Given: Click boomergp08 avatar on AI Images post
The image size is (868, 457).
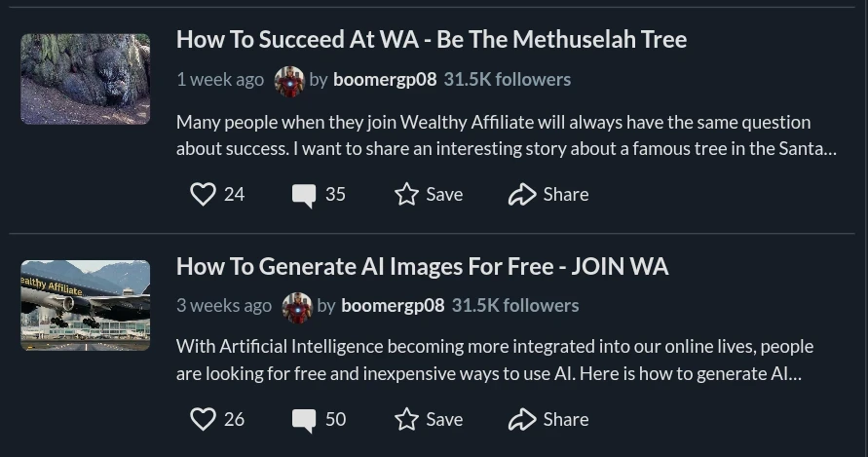Looking at the screenshot, I should [297, 306].
